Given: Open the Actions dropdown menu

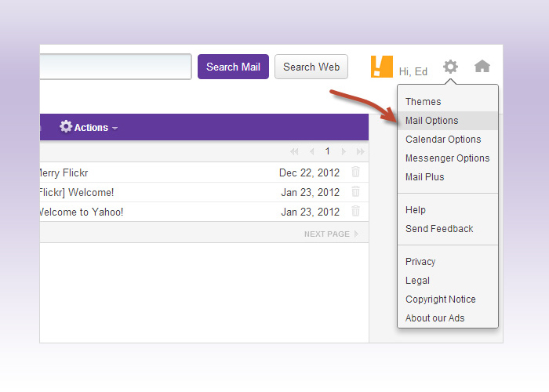Looking at the screenshot, I should [89, 127].
